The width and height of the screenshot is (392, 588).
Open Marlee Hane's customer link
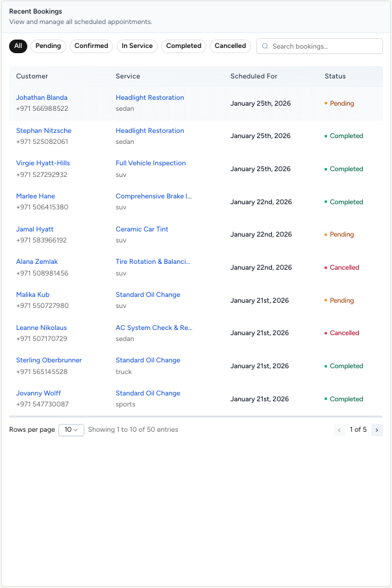(35, 196)
